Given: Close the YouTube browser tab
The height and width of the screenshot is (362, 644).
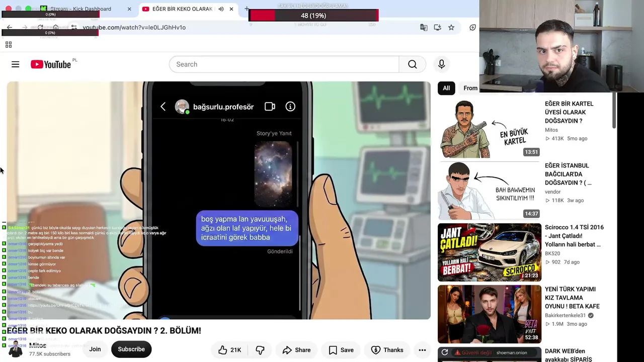Looking at the screenshot, I should [231, 9].
